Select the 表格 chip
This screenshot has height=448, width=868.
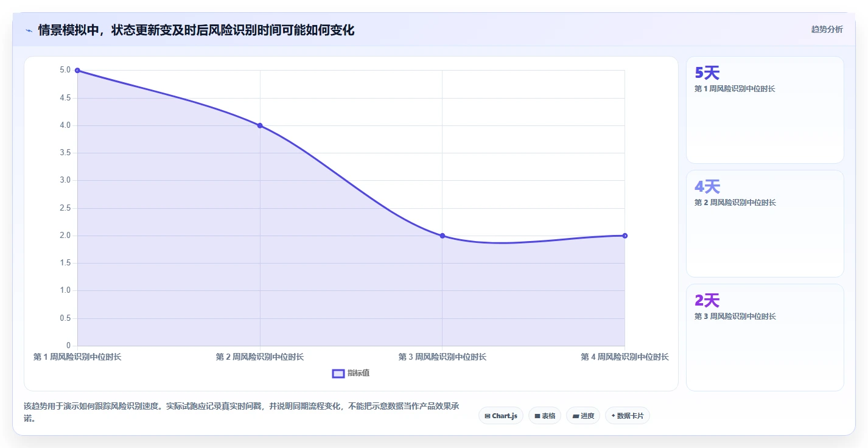pyautogui.click(x=545, y=416)
